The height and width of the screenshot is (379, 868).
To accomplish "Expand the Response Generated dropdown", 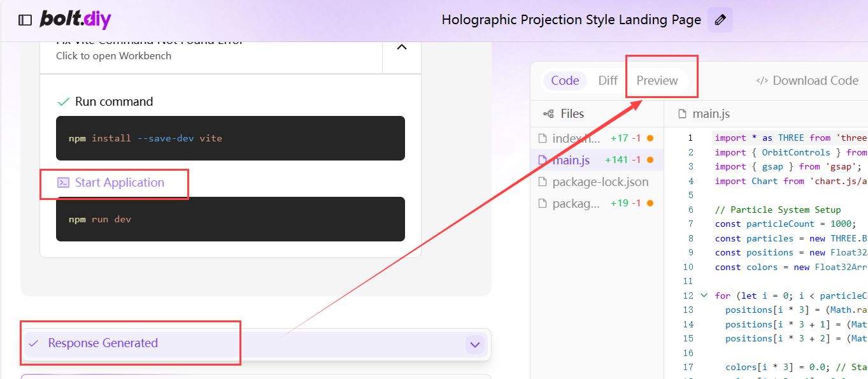I will pyautogui.click(x=474, y=345).
